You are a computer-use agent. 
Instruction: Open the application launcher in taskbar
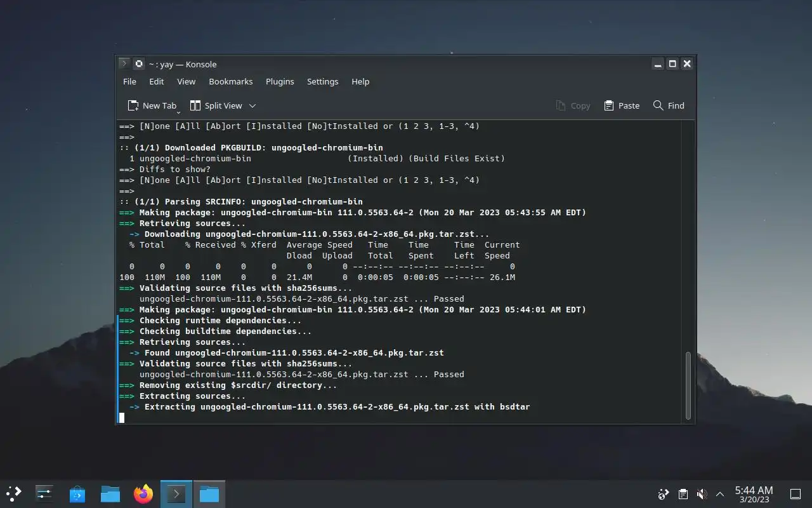point(14,493)
